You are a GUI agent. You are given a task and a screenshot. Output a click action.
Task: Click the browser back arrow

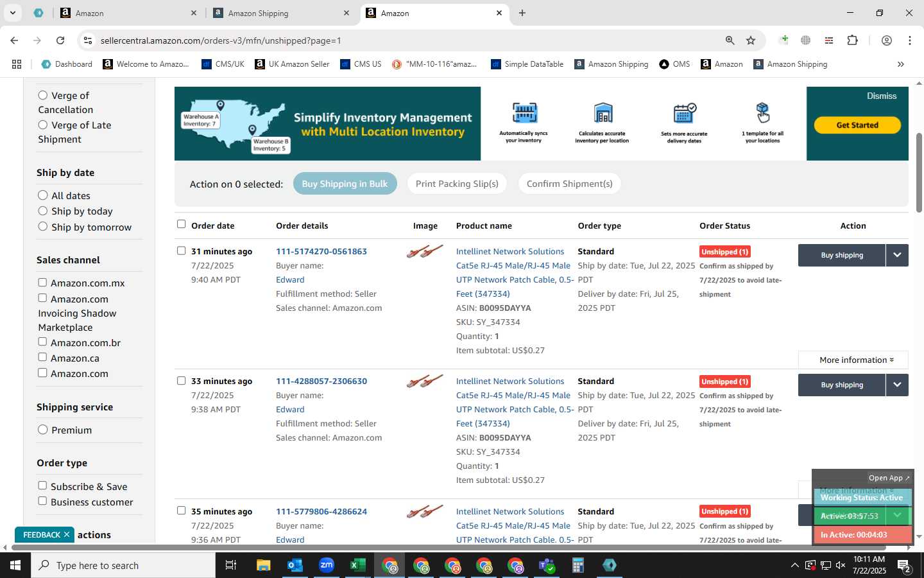(x=14, y=40)
